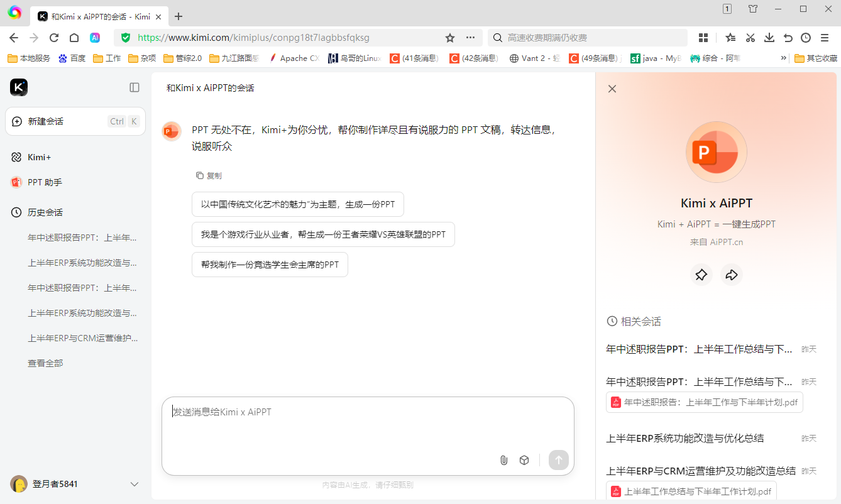Choose suggestion 王者荣耀VS英雄联盟的PPT
The image size is (841, 504).
[323, 234]
